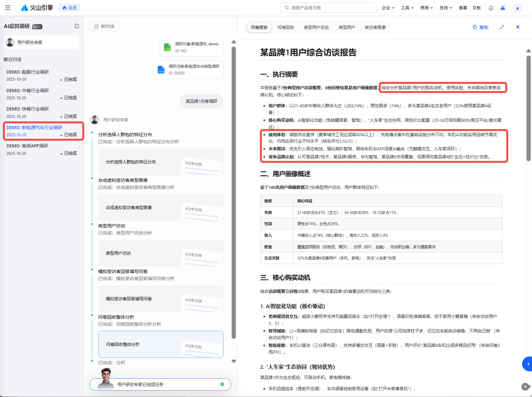
Task: Select the 用户研究专家 agent card
Action: click(x=41, y=42)
